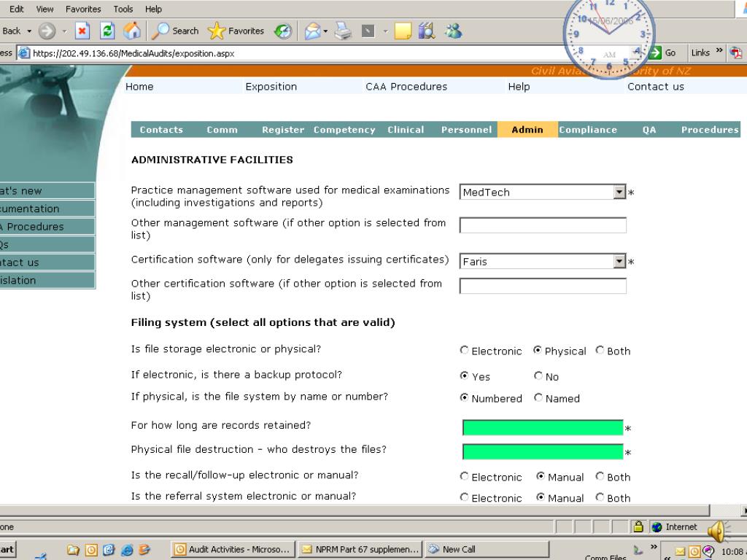Open the Contact us top navigation link
The height and width of the screenshot is (560, 747).
coord(656,87)
